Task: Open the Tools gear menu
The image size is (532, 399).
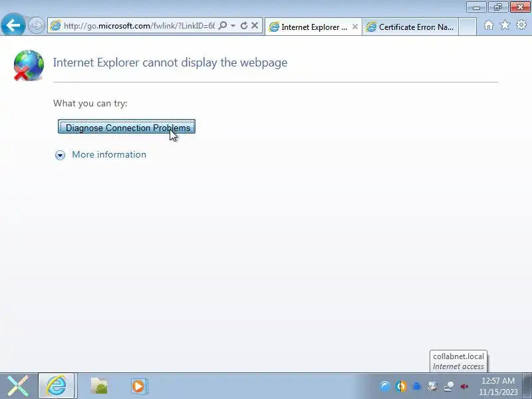Action: click(x=521, y=25)
